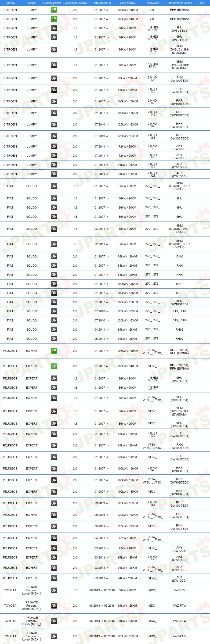Click ON icon in Peugeot Expert 2.0 HDi 130 row
Image resolution: width=210 pixels, height=644 pixels.
click(54, 557)
